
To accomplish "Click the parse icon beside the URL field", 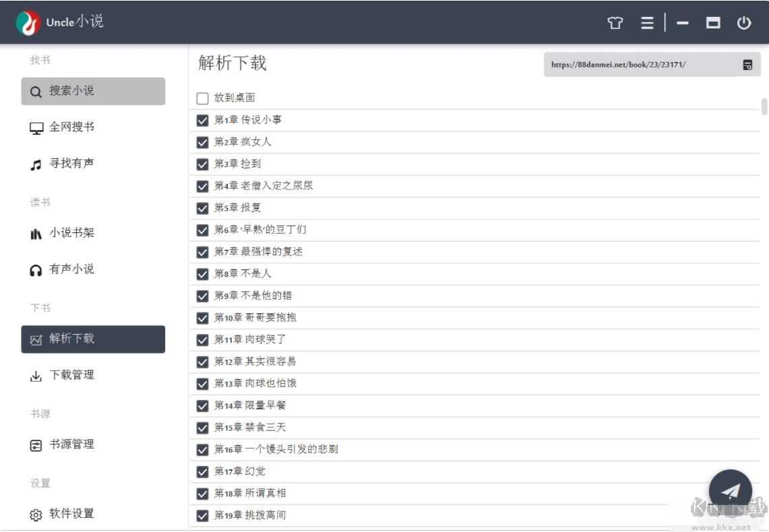I will pos(747,64).
